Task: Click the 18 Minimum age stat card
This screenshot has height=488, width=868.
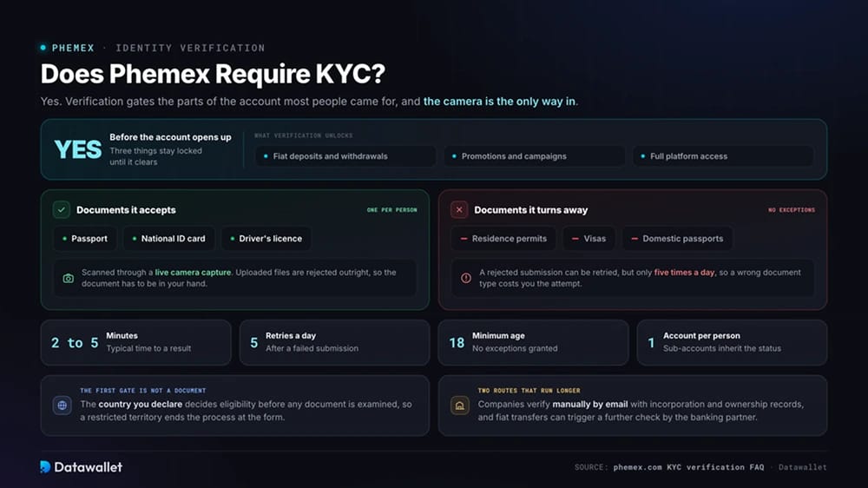Action: (x=533, y=342)
